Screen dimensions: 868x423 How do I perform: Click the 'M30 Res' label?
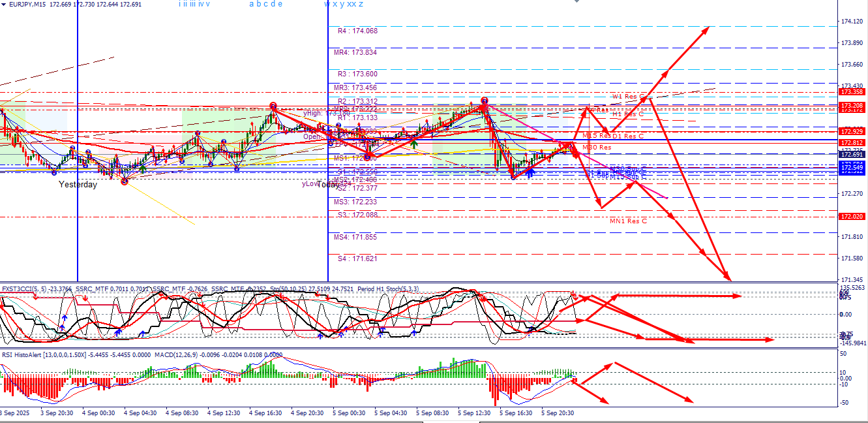pyautogui.click(x=597, y=148)
